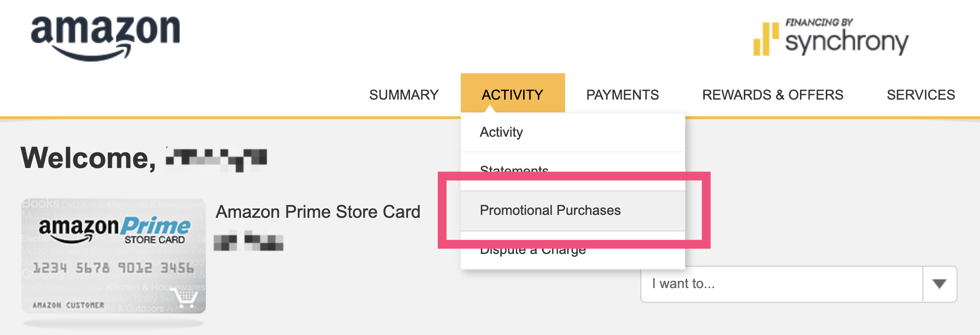This screenshot has width=980, height=335.
Task: Click the Amazon Prime Store Card title
Action: pos(318,212)
